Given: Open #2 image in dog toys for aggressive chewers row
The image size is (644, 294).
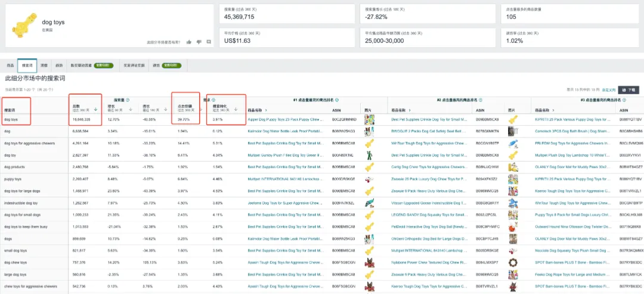Looking at the screenshot, I should pos(513,143).
